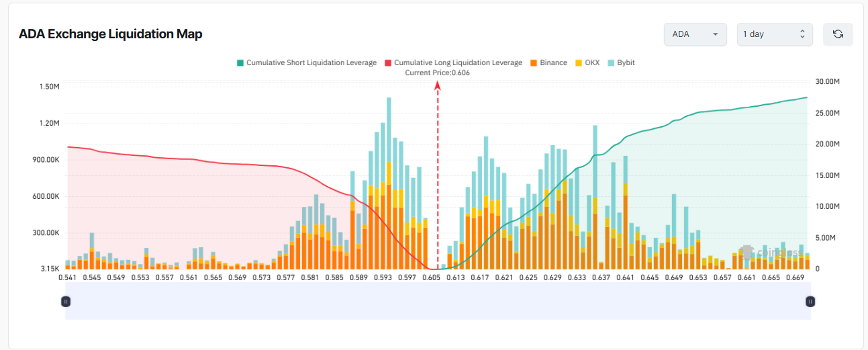The height and width of the screenshot is (350, 868).
Task: Click the 0.669 price axis label
Action: [x=794, y=277]
